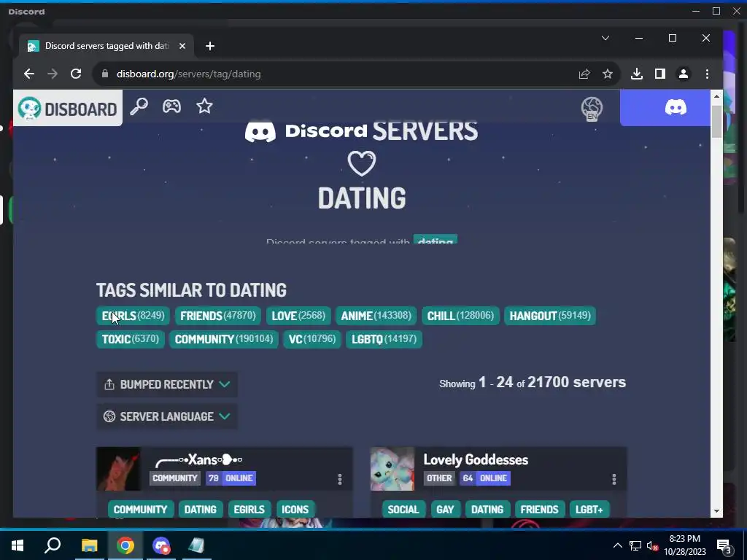Select the EGIRLS (8249) similar tag
Screen dimensions: 747x560
(133, 316)
